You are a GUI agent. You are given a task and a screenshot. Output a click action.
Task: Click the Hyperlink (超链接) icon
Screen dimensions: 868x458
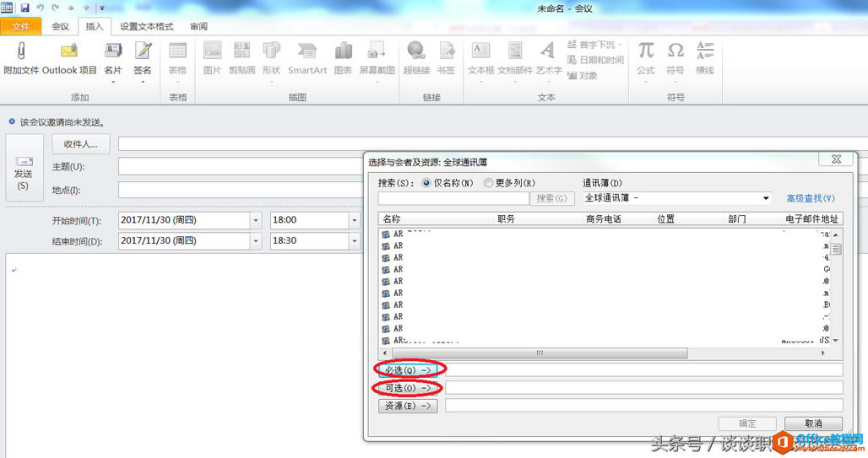click(x=416, y=51)
